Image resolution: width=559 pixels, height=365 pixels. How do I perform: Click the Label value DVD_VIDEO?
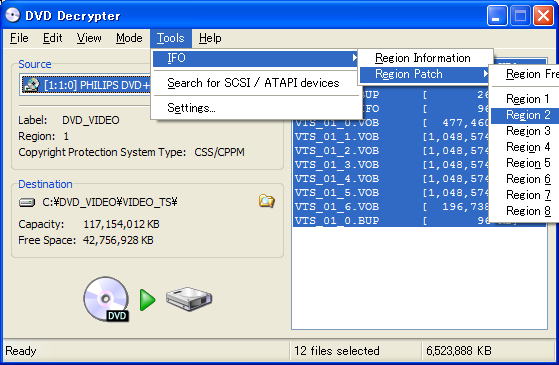(x=91, y=120)
